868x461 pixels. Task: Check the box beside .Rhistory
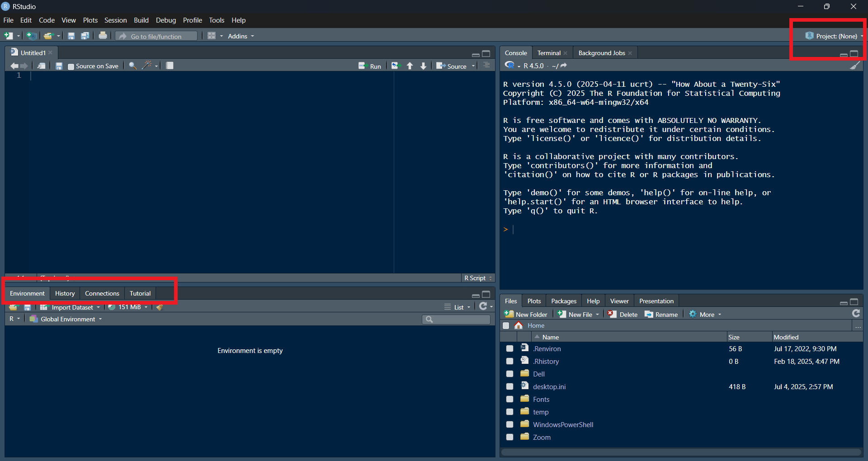[x=509, y=361]
